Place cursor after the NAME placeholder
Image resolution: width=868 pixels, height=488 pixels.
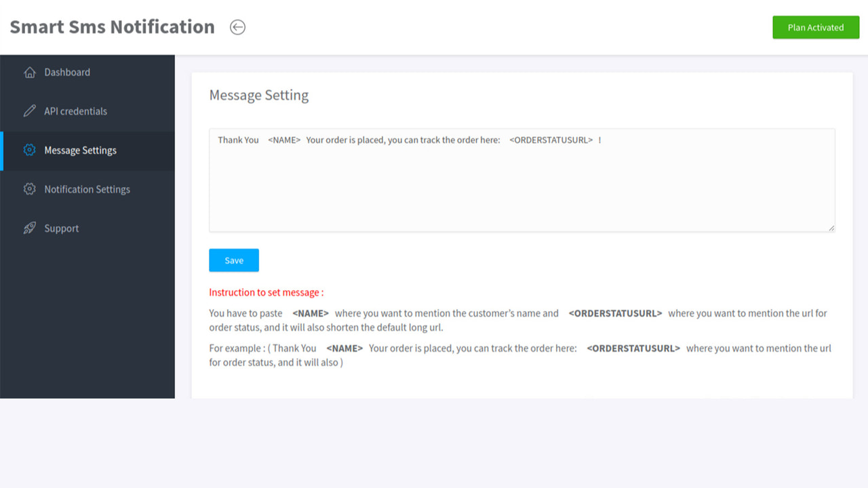[302, 140]
